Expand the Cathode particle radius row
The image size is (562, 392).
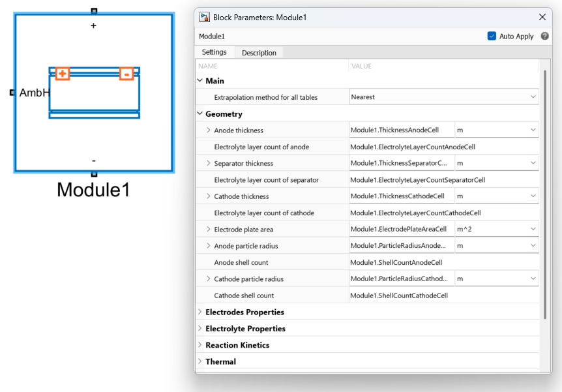(208, 279)
